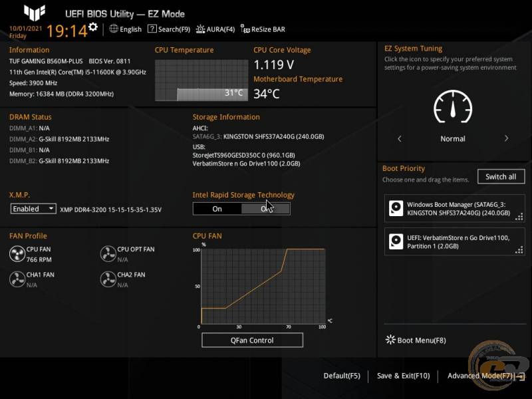Select the CHA2 FAN icon

coord(108,279)
